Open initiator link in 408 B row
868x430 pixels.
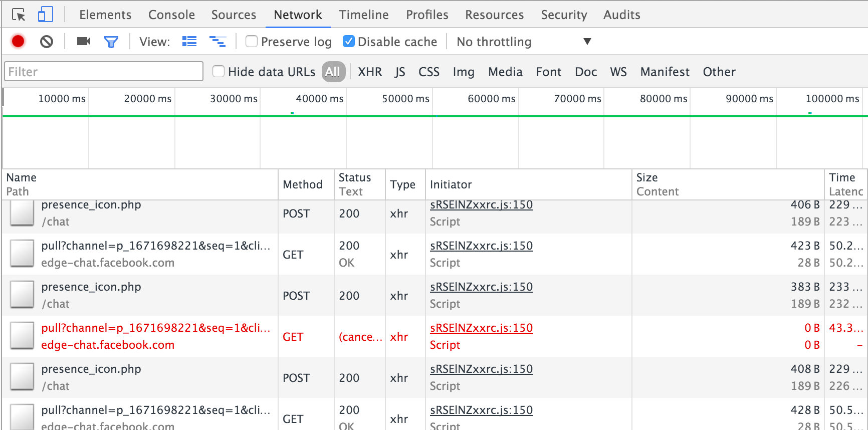(x=481, y=369)
